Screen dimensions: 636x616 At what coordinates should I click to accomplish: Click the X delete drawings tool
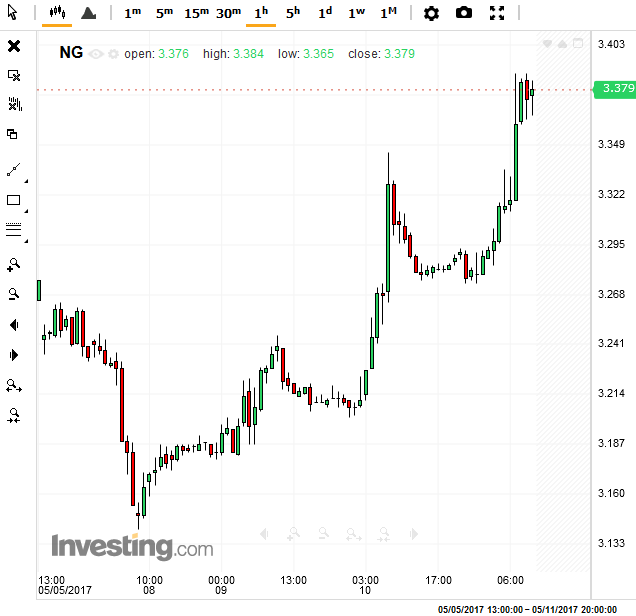pyautogui.click(x=14, y=46)
